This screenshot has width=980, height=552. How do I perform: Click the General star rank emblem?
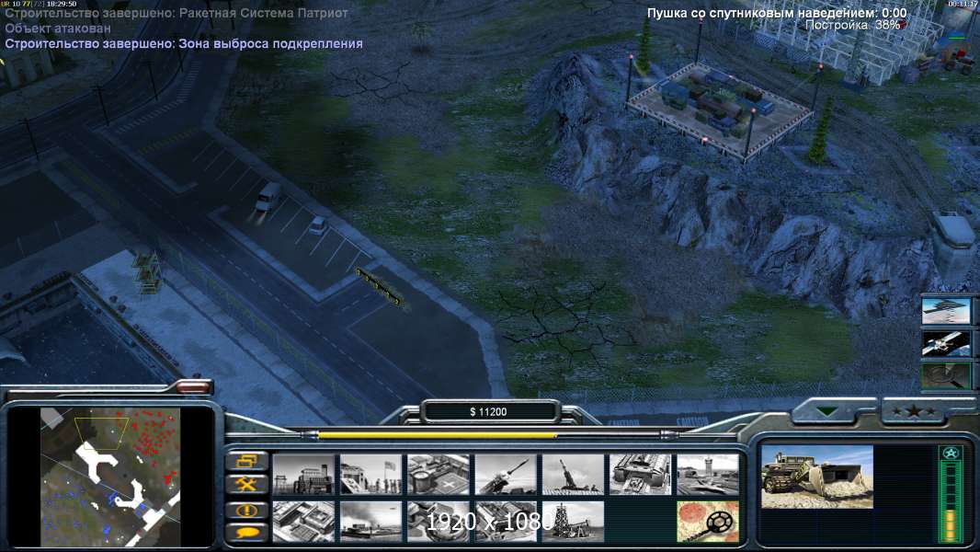coord(951,454)
